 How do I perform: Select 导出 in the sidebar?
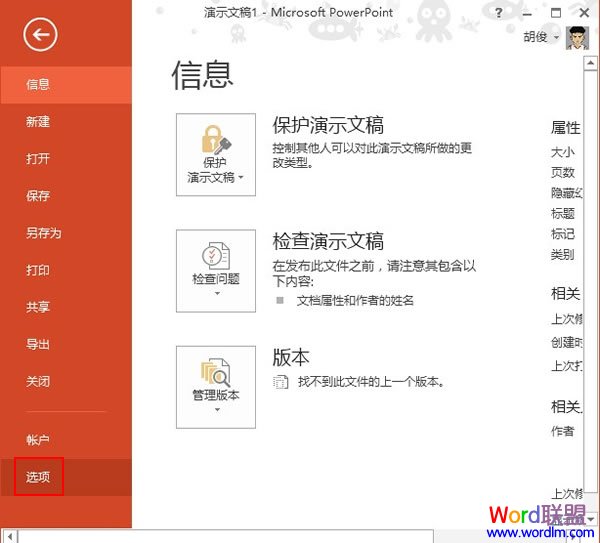tap(66, 344)
